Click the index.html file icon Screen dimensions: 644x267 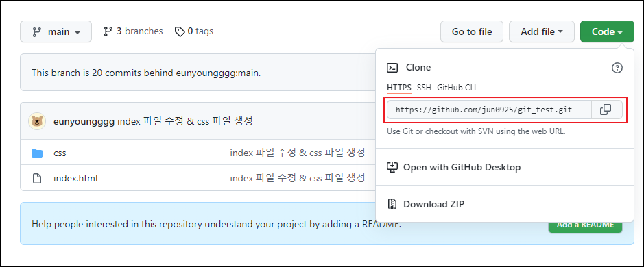[37, 179]
